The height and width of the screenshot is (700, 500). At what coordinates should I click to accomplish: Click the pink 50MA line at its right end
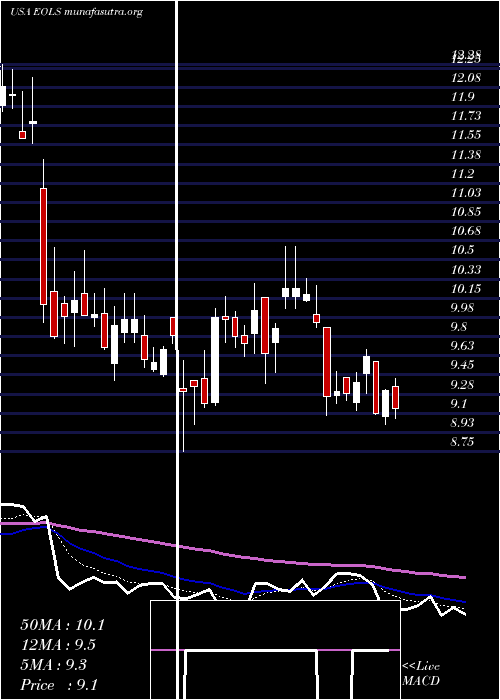462,577
